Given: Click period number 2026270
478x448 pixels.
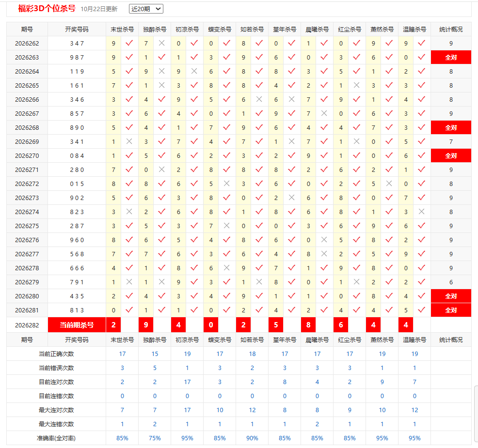Looking at the screenshot, I should pos(27,155).
